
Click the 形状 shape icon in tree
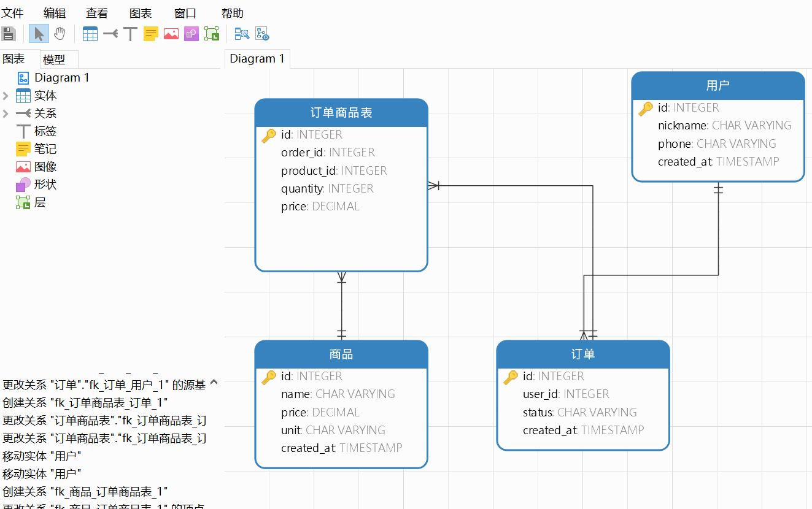23,185
